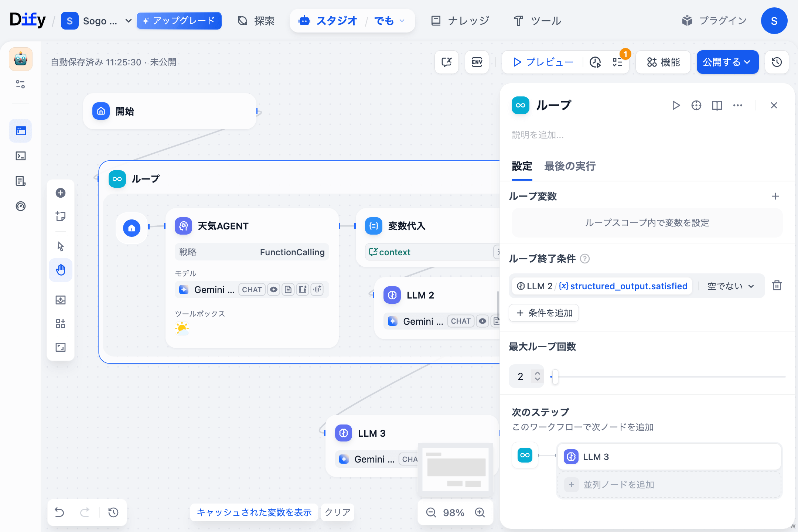Select the pointer selection tool

point(61,246)
